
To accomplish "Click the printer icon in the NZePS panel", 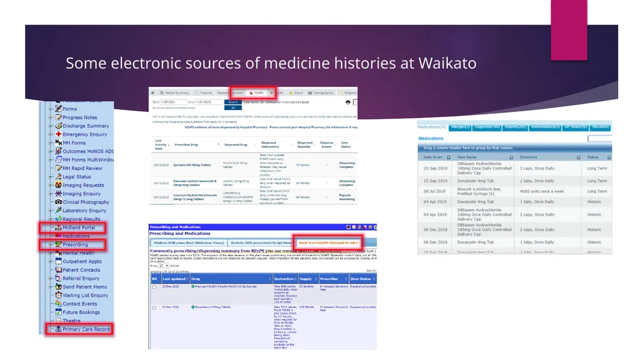I will 348,102.
